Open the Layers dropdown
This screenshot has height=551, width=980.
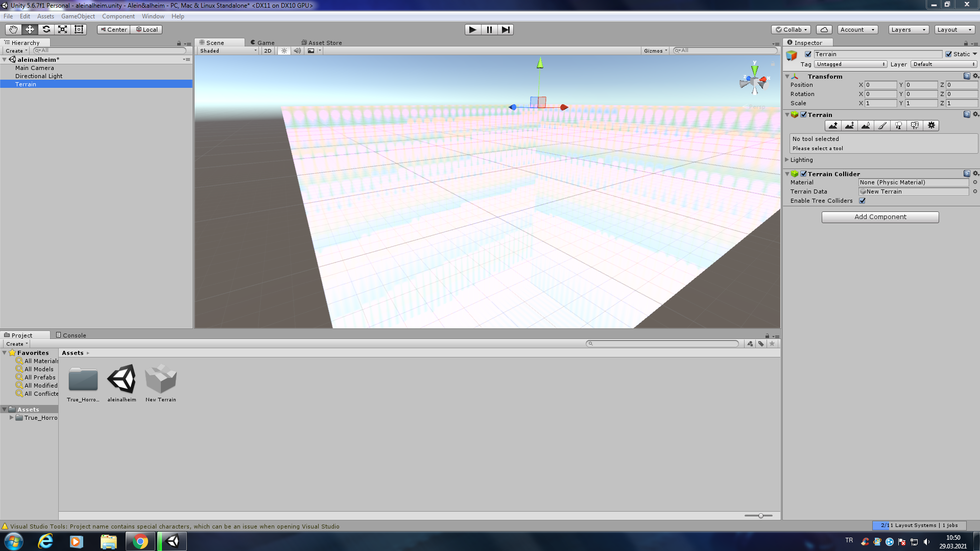tap(909, 30)
